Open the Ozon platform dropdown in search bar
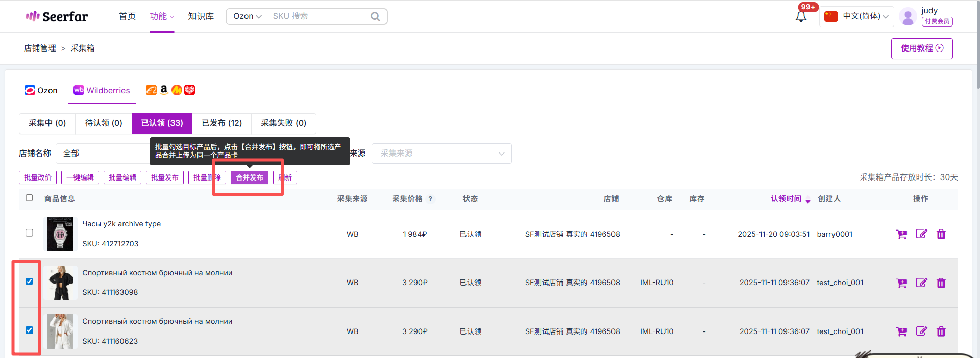Image resolution: width=980 pixels, height=358 pixels. point(248,16)
